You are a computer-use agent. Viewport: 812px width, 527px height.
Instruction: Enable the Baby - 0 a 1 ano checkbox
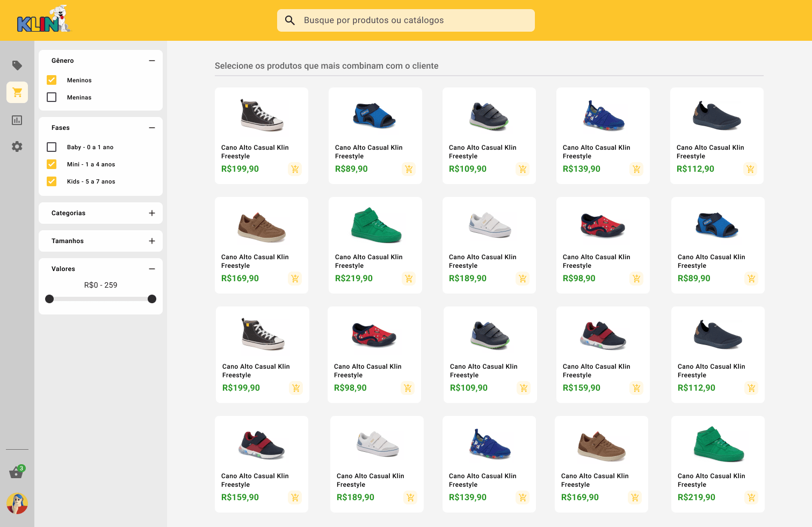coord(52,147)
